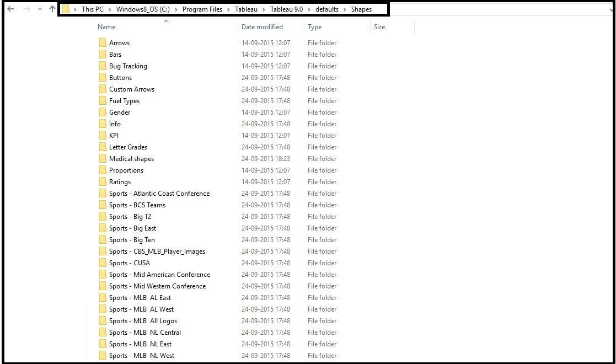
Task: Click Medical shapes date 24-09-2015 18:23
Action: (x=266, y=159)
